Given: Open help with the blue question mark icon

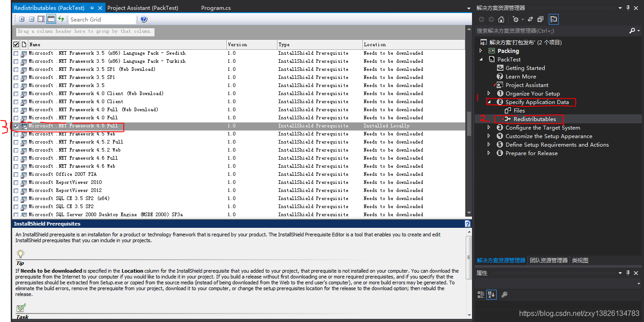Looking at the screenshot, I should (144, 19).
